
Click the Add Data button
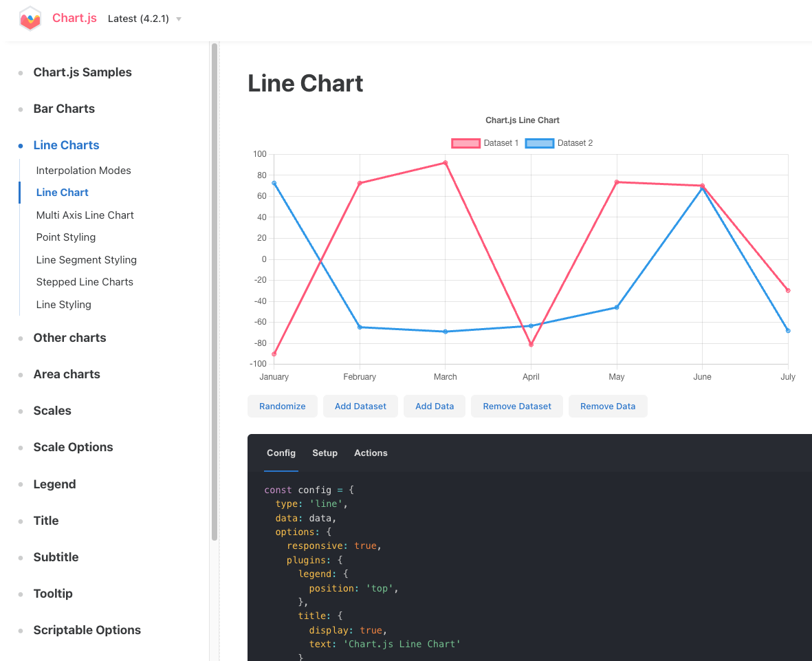[x=435, y=406]
